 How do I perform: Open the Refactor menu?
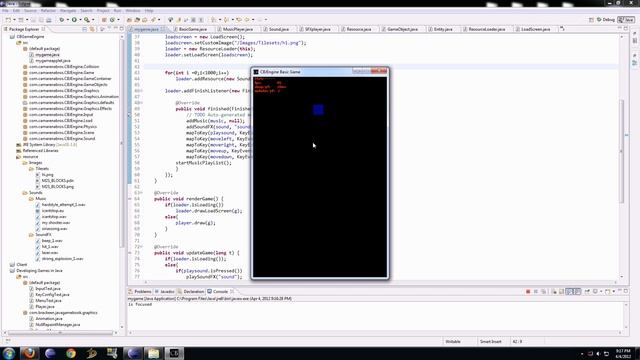48,11
